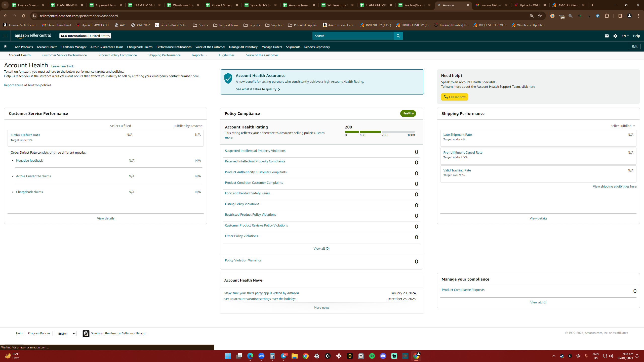Open Zoom from the taskbar

(x=261, y=356)
